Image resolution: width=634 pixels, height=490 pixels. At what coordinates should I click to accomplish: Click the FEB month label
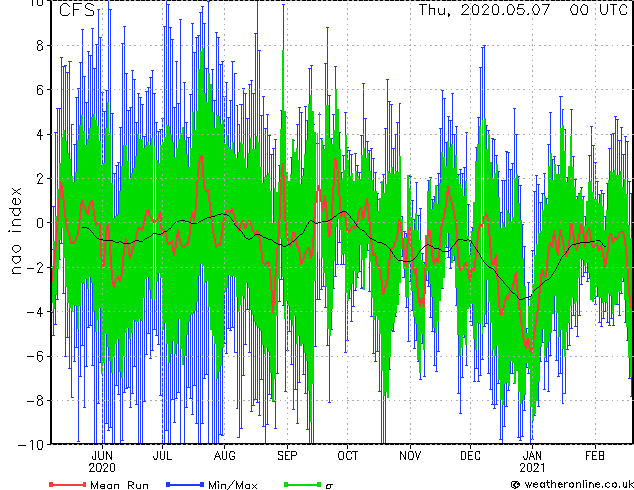point(595,456)
